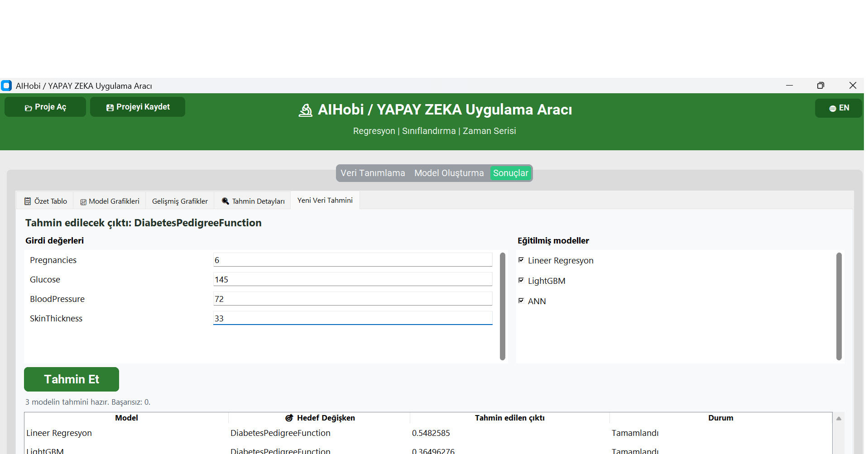868x454 pixels.
Task: Click the AIHobi app icon in title bar
Action: pos(6,86)
